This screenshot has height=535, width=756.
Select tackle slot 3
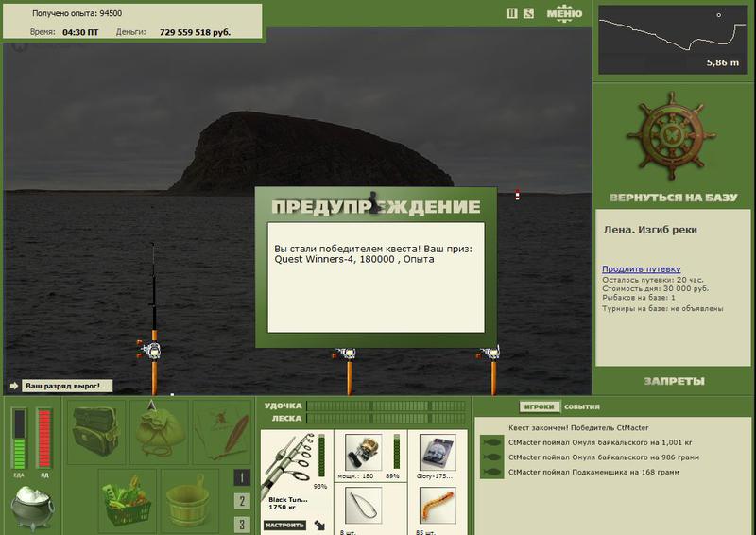[x=242, y=524]
